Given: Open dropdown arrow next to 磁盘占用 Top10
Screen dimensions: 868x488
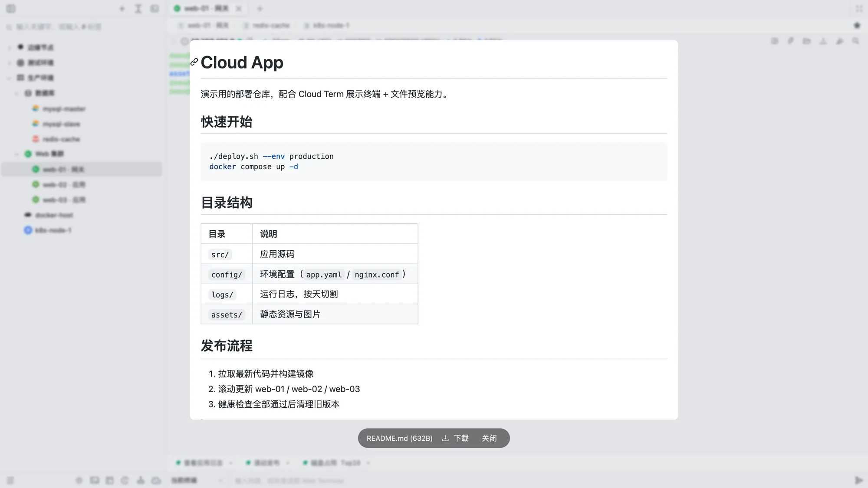Looking at the screenshot, I should pos(368,463).
